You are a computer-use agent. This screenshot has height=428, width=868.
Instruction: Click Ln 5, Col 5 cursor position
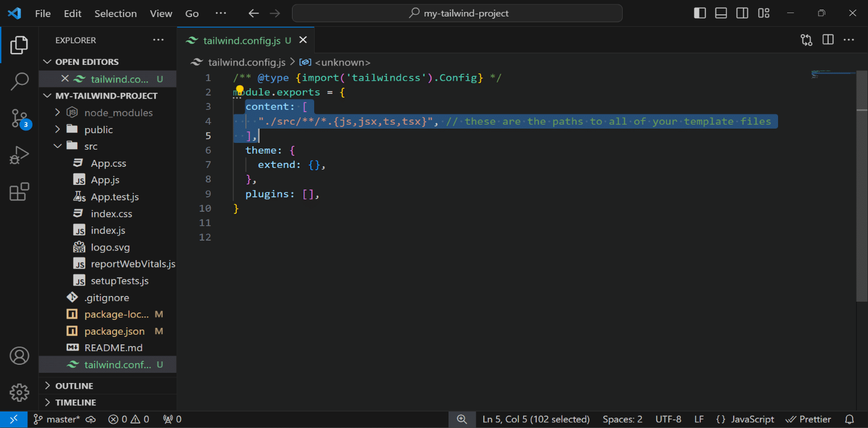pyautogui.click(x=536, y=419)
